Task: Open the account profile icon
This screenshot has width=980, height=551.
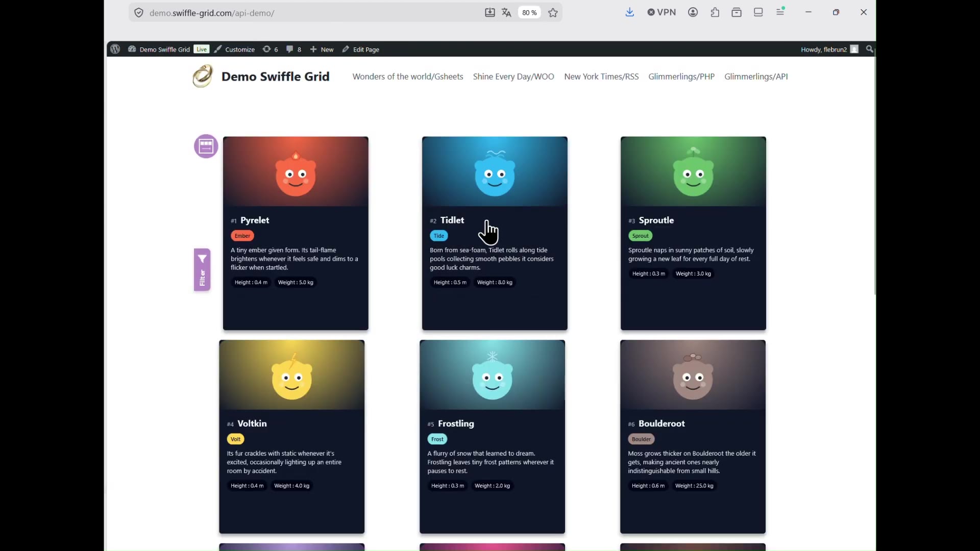Action: tap(693, 12)
